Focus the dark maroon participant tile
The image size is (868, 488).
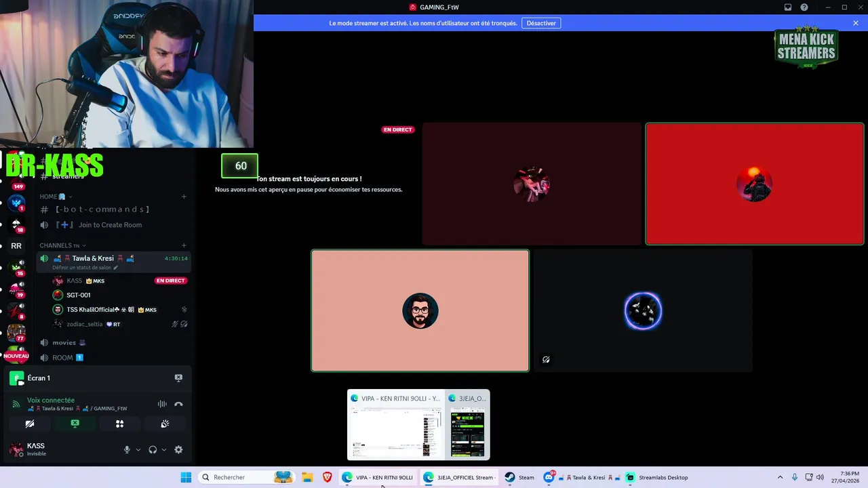click(x=532, y=184)
